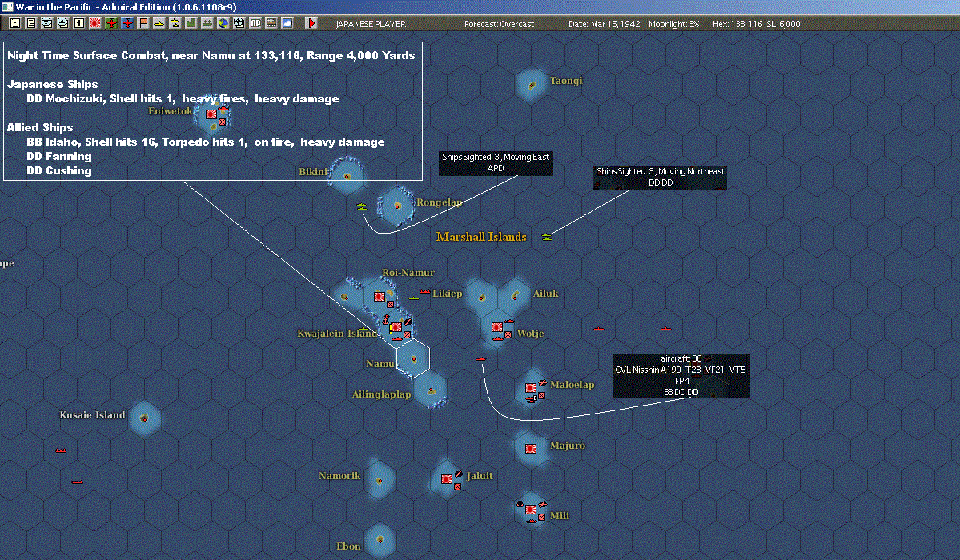Open the information 'i' toolbar icon
The image size is (960, 560).
click(x=79, y=23)
